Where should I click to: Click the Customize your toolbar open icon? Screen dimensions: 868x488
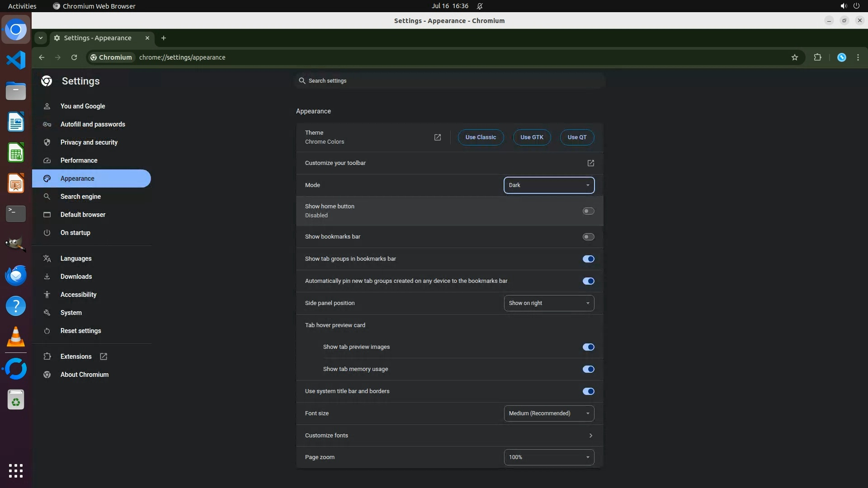(590, 163)
